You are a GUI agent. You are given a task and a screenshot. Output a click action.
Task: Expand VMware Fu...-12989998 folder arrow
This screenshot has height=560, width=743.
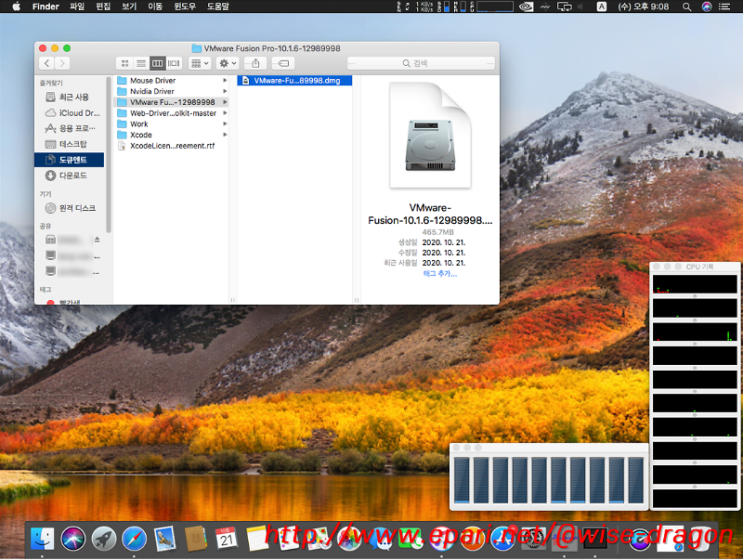pyautogui.click(x=225, y=102)
